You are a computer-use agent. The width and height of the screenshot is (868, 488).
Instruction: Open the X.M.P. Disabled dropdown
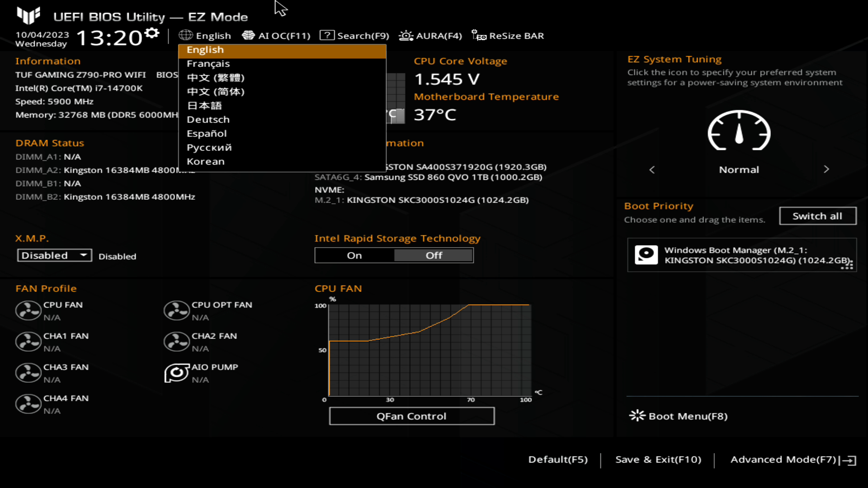[x=55, y=255]
